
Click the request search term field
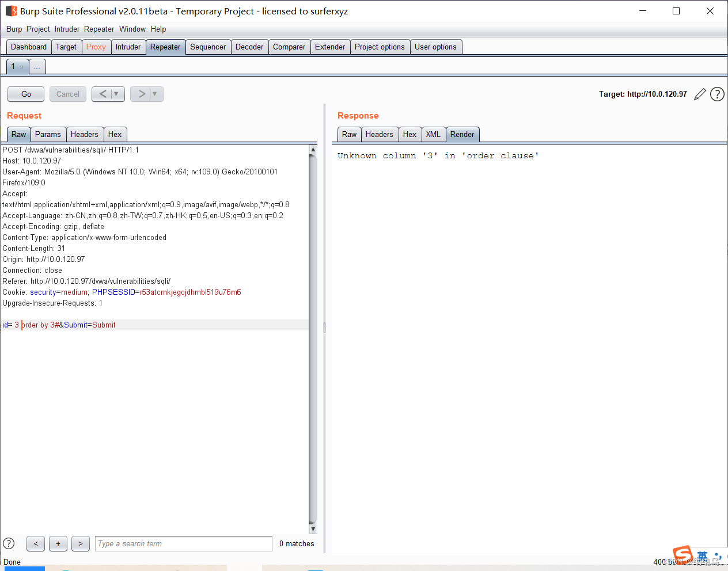pyautogui.click(x=184, y=543)
